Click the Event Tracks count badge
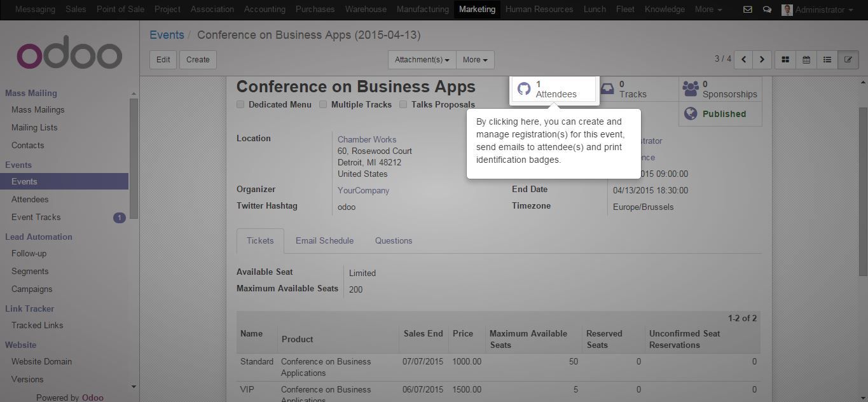This screenshot has width=868, height=402. coord(119,218)
